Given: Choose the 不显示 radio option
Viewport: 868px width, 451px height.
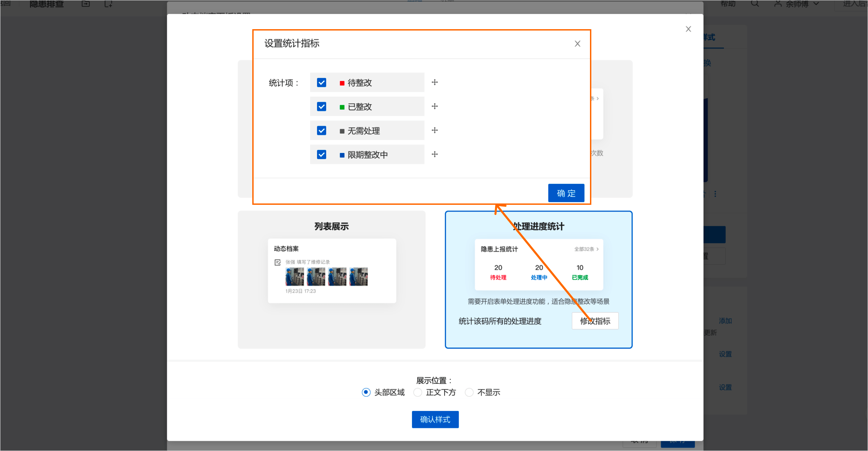Looking at the screenshot, I should pyautogui.click(x=469, y=392).
